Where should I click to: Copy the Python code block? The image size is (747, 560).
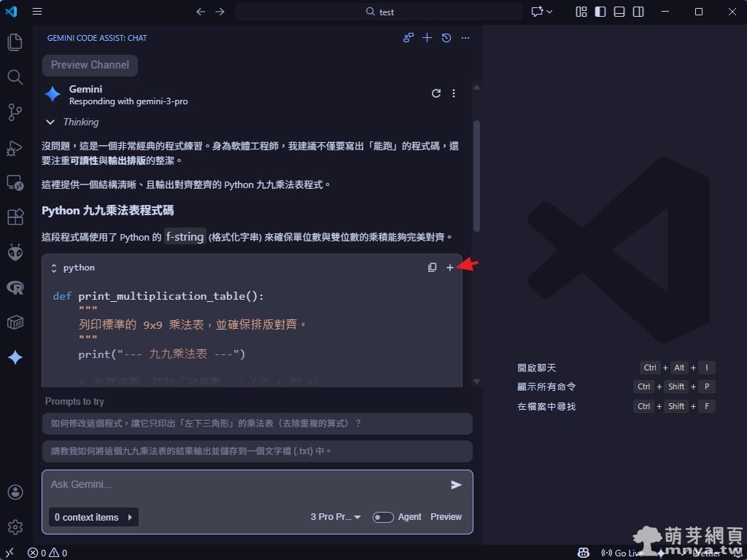pyautogui.click(x=432, y=268)
